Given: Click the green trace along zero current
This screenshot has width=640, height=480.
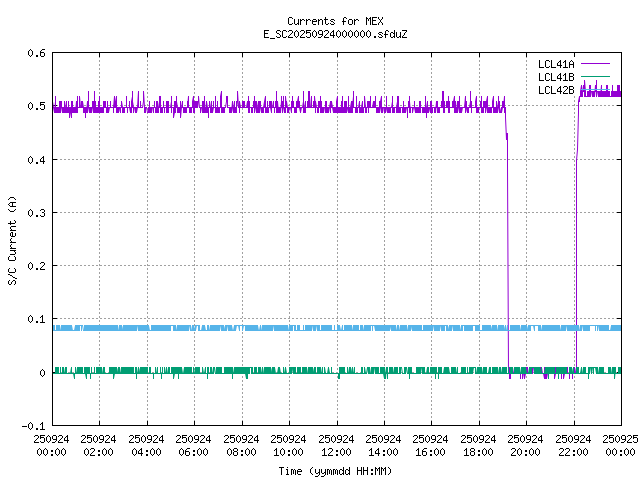Looking at the screenshot, I should (300, 371).
